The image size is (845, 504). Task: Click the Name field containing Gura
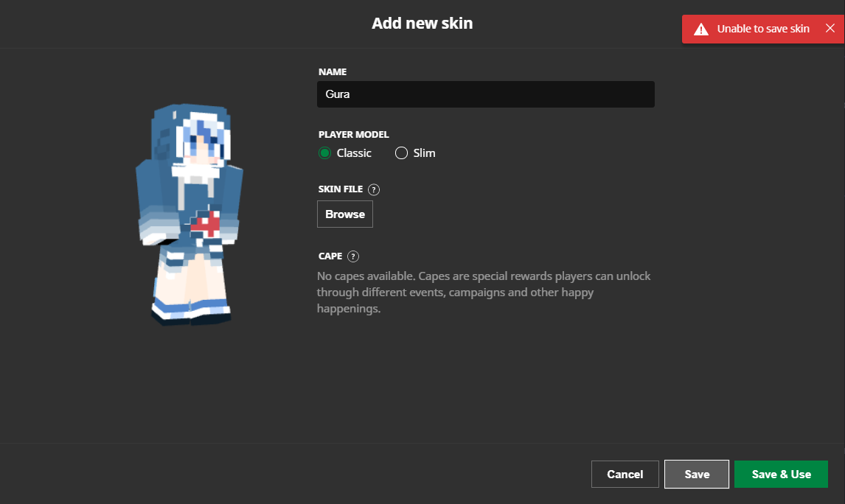click(486, 94)
